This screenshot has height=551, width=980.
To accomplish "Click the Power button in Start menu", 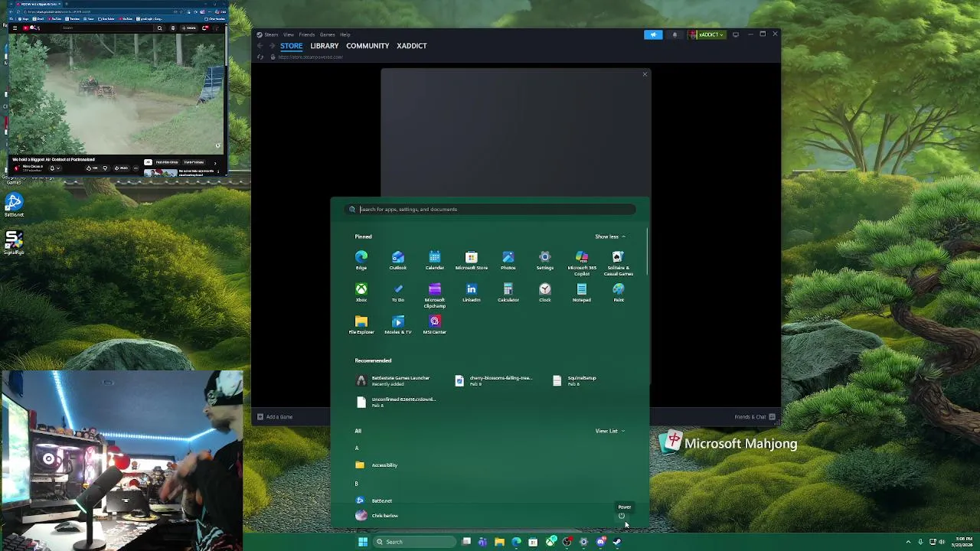I will tap(622, 516).
